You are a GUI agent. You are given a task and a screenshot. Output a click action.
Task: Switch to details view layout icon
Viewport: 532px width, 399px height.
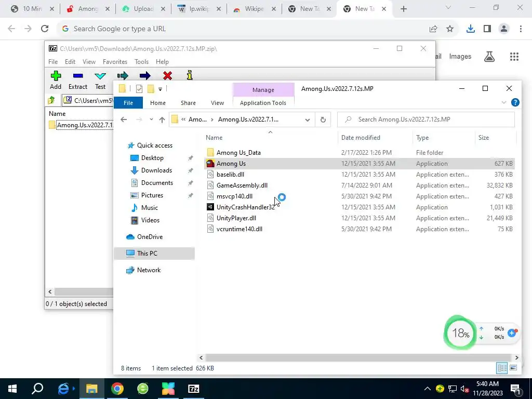502,368
